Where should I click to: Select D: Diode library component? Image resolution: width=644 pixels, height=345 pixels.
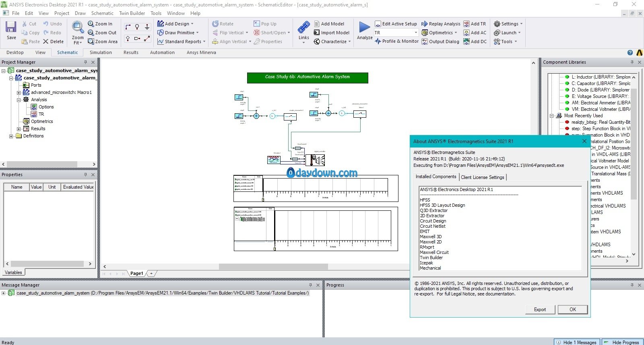pos(597,90)
